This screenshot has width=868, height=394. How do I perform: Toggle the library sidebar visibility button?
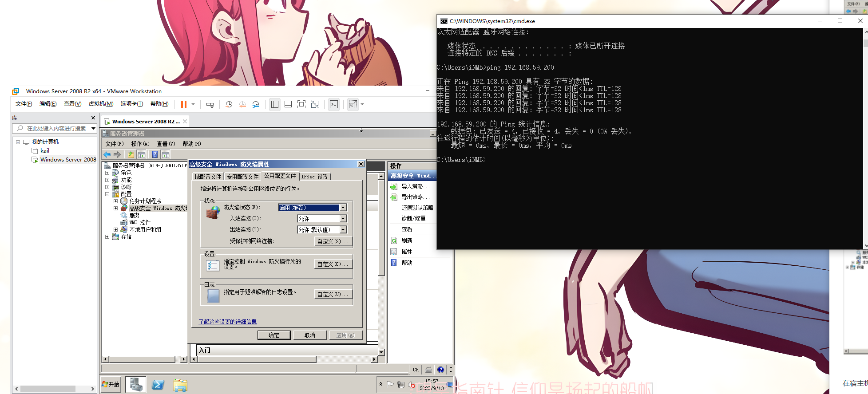275,104
